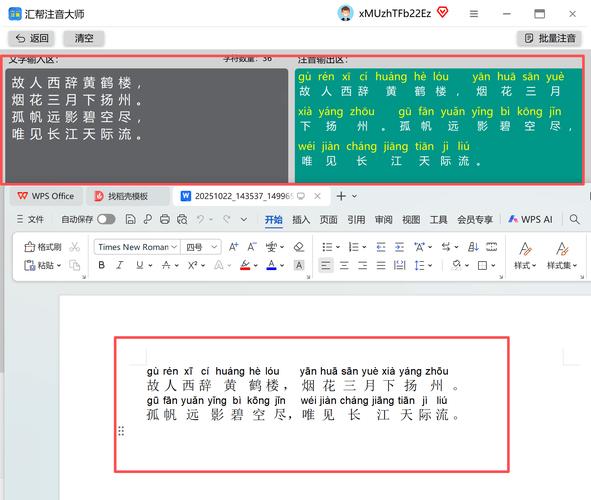This screenshot has width=591, height=500.
Task: Select right text alignment
Action: 363,265
